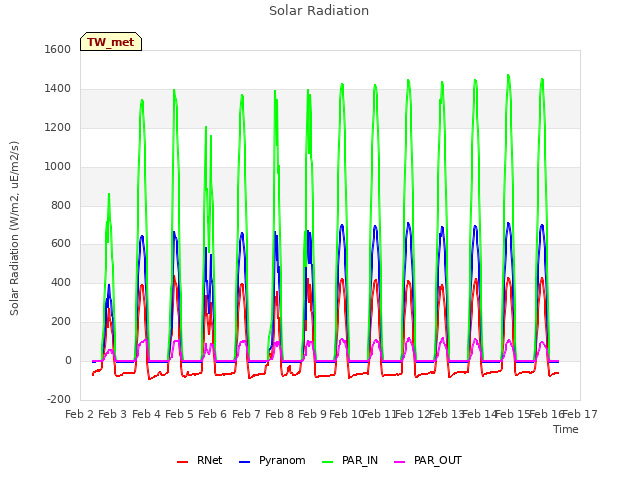Image resolution: width=640 pixels, height=480 pixels.
Task: Click the Feb 3 green PAR_IN peak near 860
Action: (109, 194)
